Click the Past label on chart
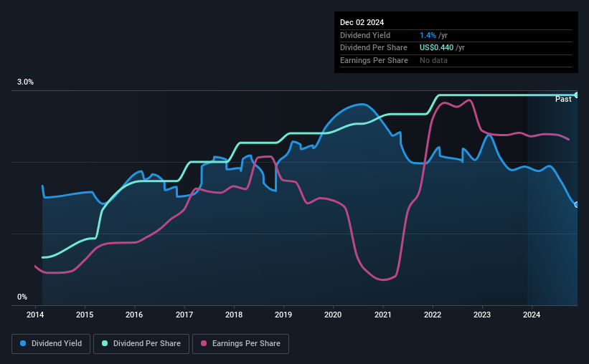The image size is (589, 364). tap(563, 99)
